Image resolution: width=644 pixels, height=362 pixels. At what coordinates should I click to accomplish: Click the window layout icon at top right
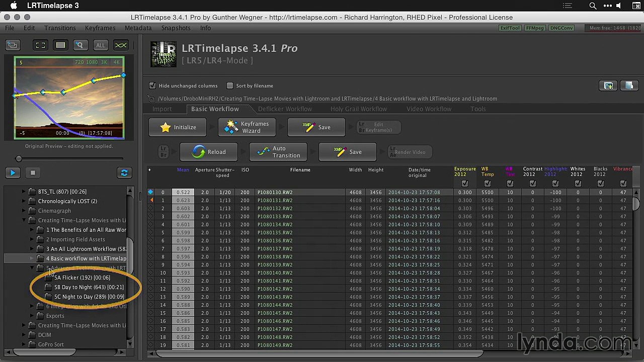point(629,85)
